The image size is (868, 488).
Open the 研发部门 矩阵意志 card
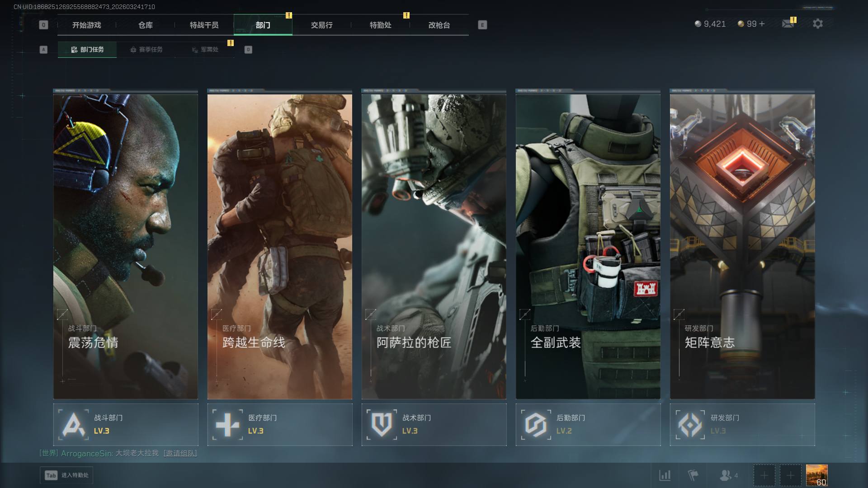click(x=742, y=246)
